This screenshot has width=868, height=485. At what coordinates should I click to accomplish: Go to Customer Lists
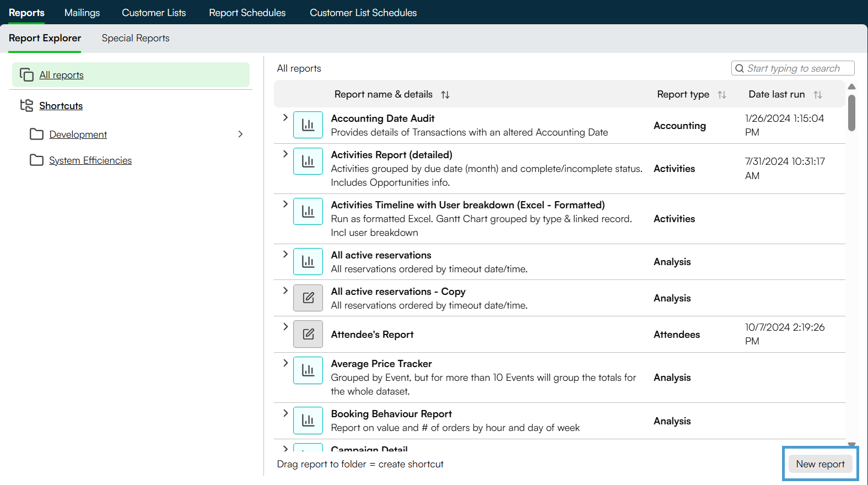(x=154, y=13)
